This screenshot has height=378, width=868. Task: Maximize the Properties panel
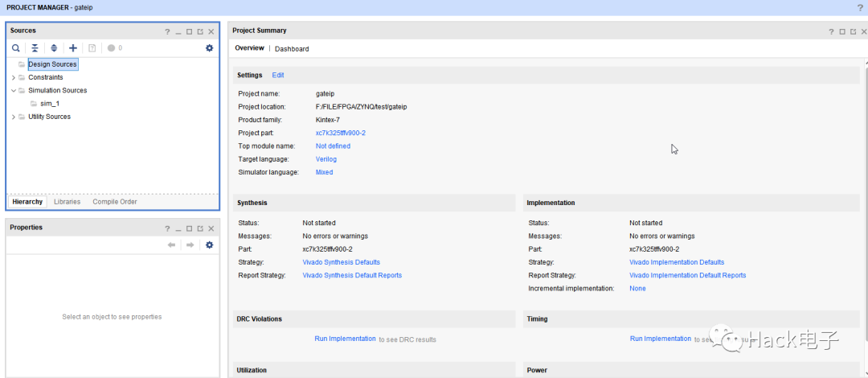(x=190, y=228)
